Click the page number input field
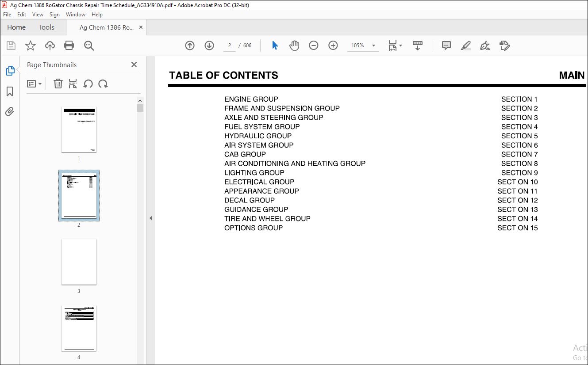Image resolution: width=588 pixels, height=365 pixels. (x=230, y=46)
